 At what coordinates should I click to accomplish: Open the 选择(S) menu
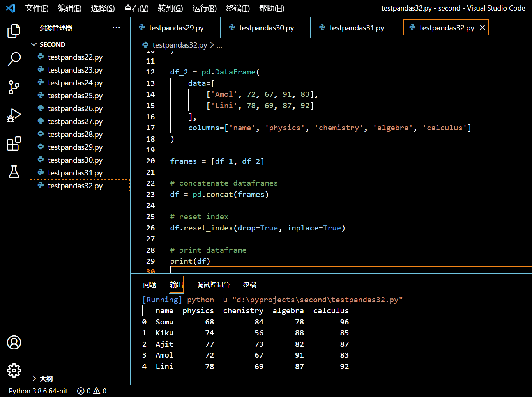[103, 8]
